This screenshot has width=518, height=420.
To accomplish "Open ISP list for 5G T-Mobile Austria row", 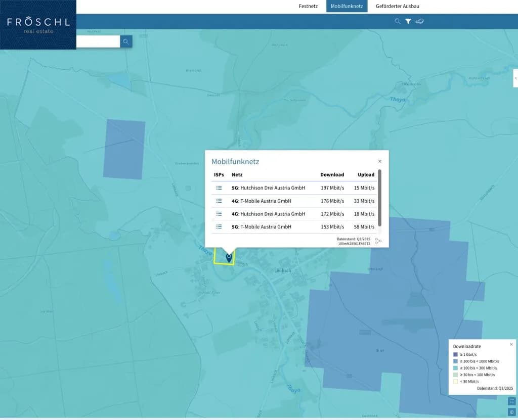I will [x=219, y=227].
